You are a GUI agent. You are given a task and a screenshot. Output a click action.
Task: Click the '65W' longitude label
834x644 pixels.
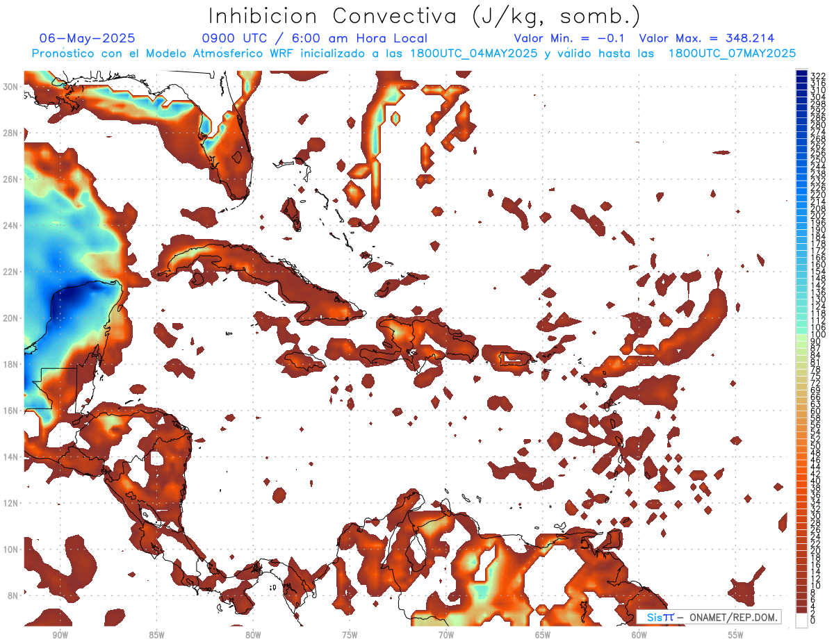coord(542,635)
